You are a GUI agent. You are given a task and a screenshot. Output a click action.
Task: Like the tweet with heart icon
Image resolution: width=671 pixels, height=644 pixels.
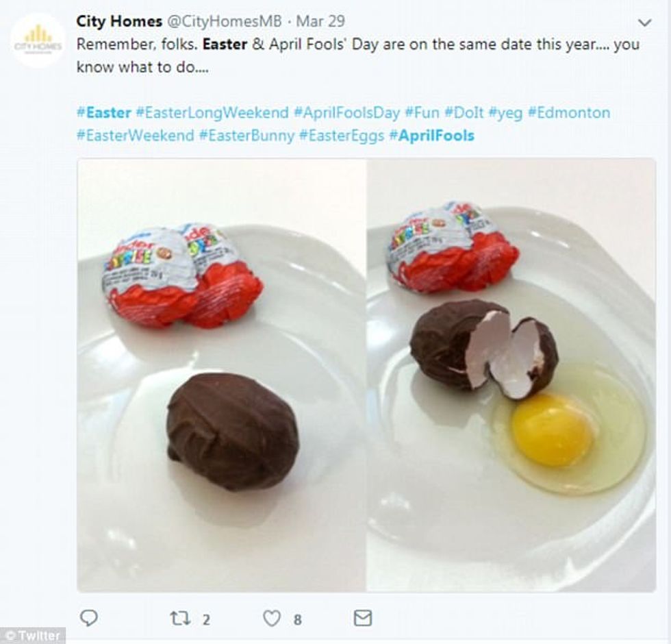[x=273, y=619]
